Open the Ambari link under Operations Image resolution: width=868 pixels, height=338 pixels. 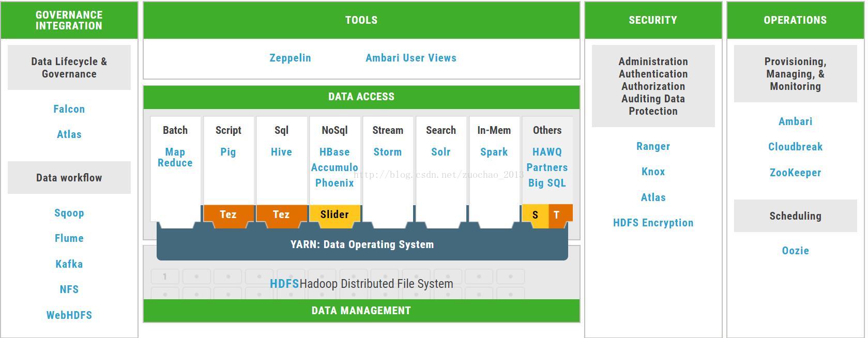795,121
